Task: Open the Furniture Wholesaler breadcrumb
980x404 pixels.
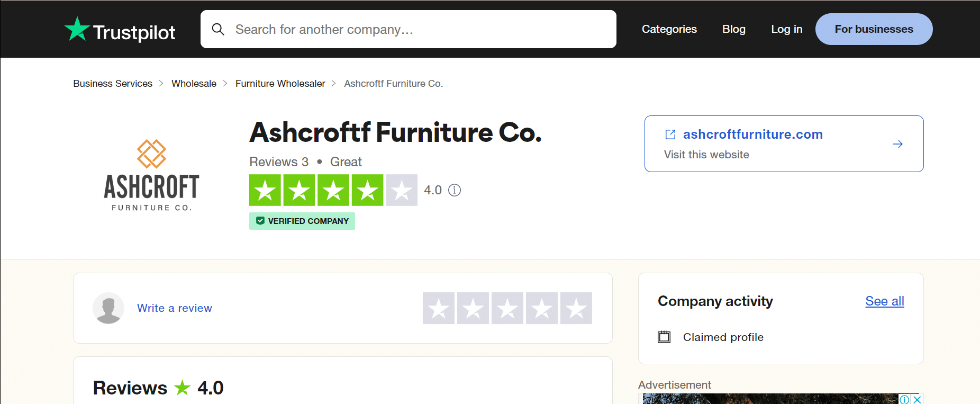Action: (280, 84)
